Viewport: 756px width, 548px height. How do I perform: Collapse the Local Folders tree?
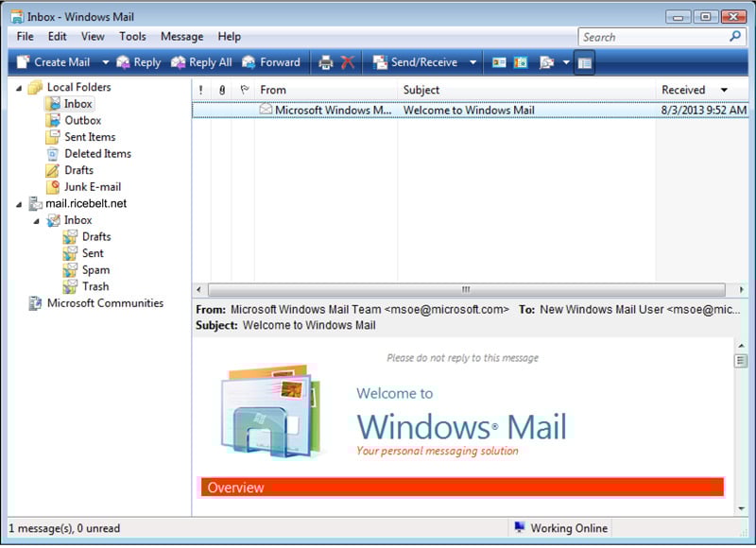point(20,87)
